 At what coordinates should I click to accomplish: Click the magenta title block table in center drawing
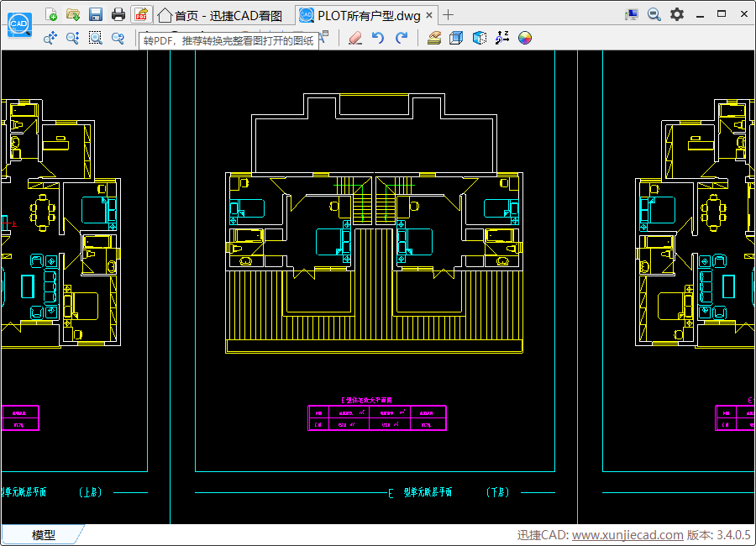pos(377,417)
